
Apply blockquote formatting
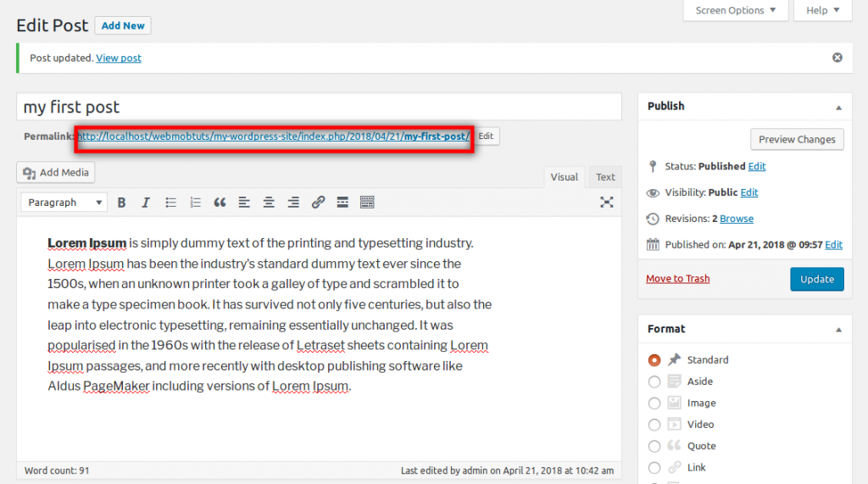[x=220, y=203]
